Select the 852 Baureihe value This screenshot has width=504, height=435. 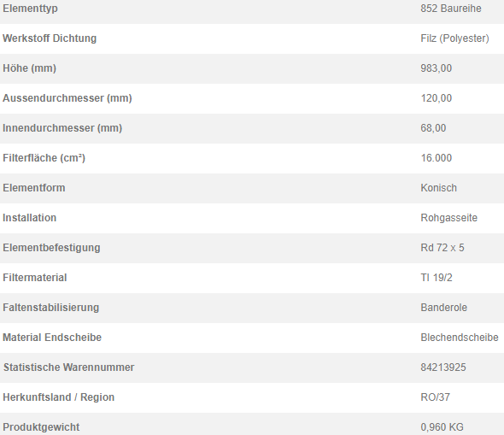tap(451, 9)
